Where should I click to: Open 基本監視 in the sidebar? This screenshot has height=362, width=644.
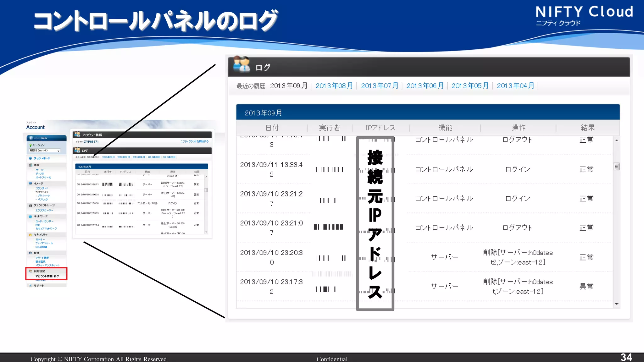tap(41, 262)
